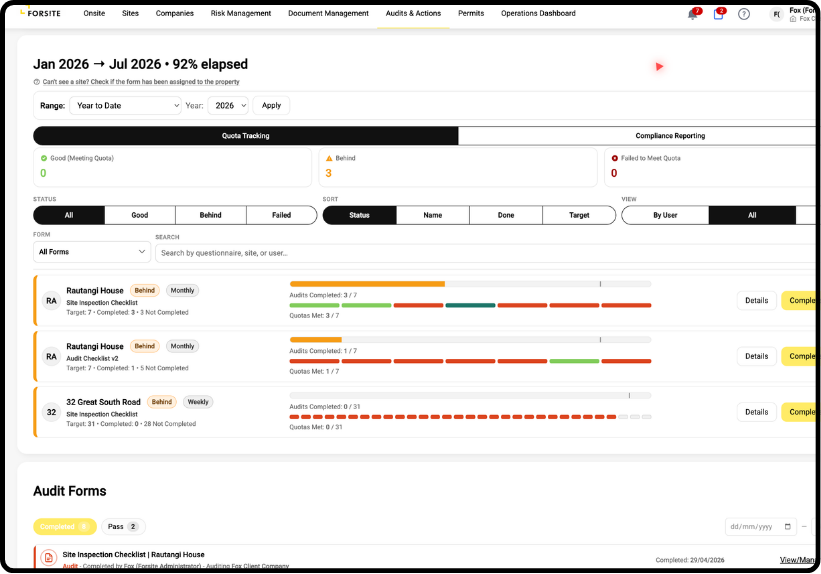Click the search by questionnaire field
Viewport: 821px width, 574px height.
(487, 253)
